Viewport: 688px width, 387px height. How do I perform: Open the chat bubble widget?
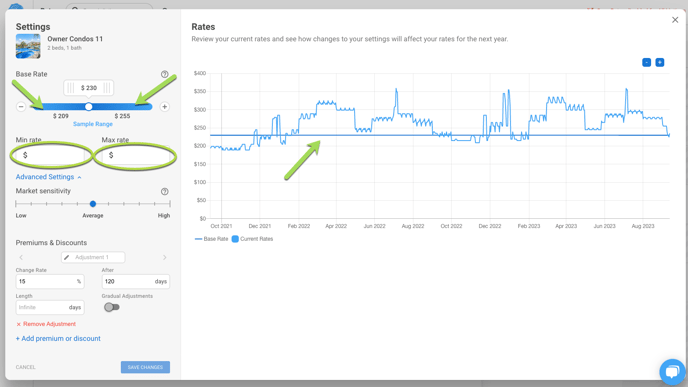tap(672, 372)
